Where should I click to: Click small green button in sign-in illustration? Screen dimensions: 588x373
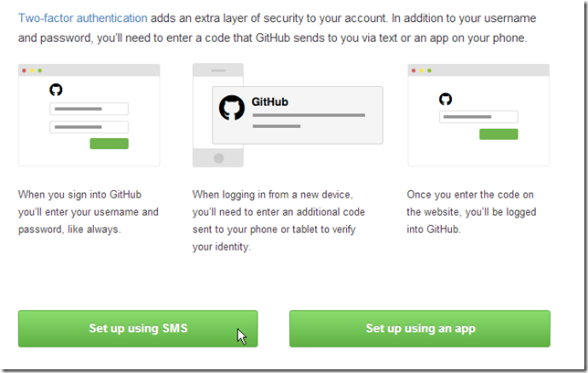[x=109, y=144]
